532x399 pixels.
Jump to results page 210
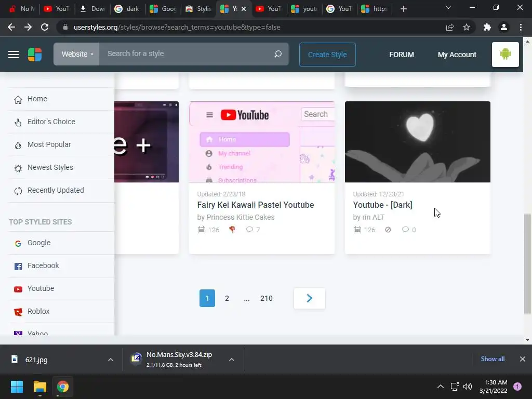pyautogui.click(x=267, y=298)
